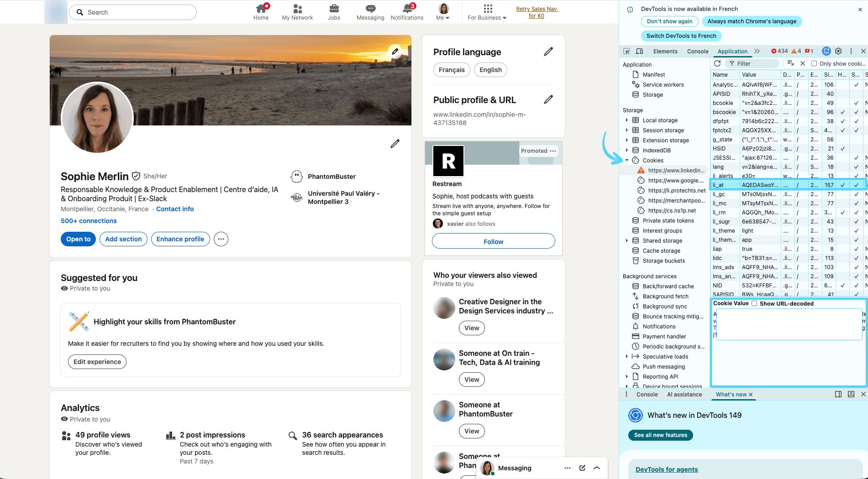868x479 pixels.
Task: Show more DevTools tabs chevron
Action: pyautogui.click(x=757, y=51)
